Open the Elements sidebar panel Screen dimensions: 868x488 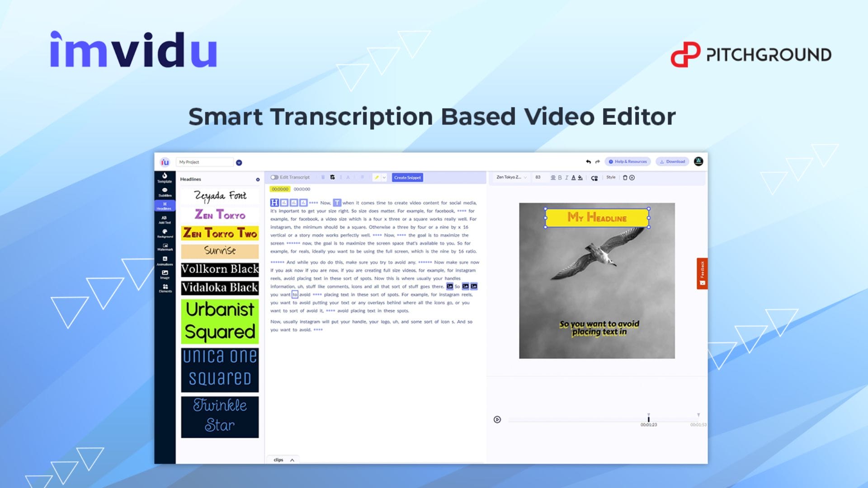point(165,288)
